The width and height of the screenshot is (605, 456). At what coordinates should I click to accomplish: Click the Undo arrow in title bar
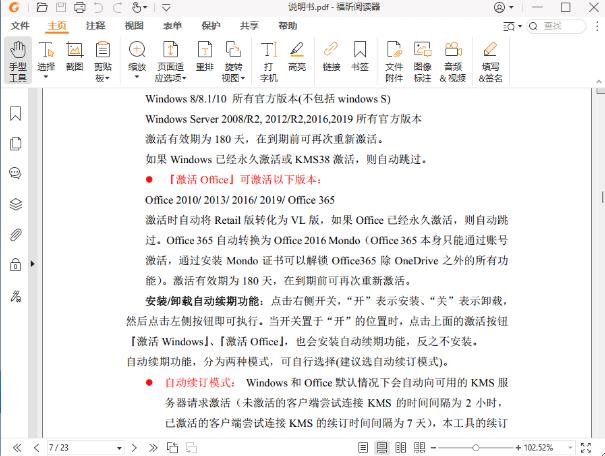pos(99,7)
